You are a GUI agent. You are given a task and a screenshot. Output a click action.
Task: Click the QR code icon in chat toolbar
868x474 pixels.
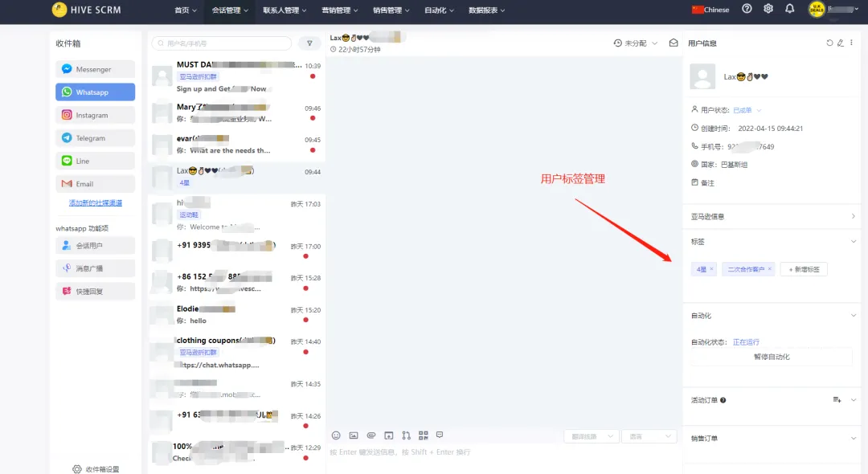424,435
